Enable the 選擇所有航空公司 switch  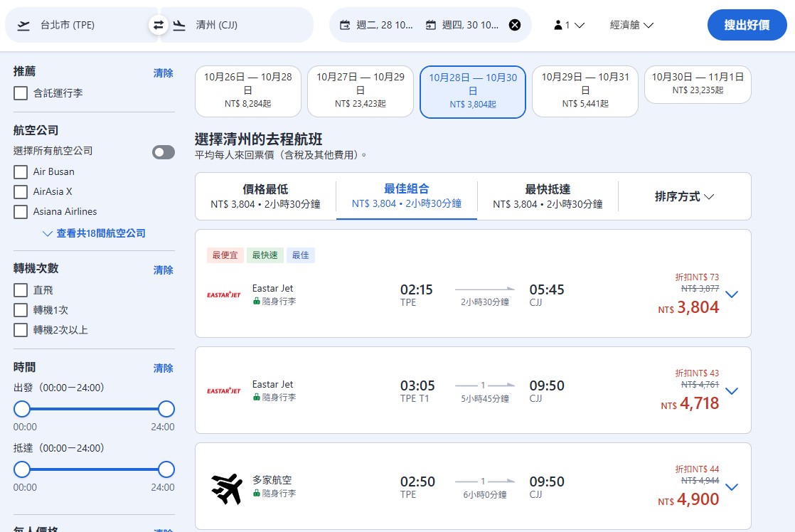163,151
